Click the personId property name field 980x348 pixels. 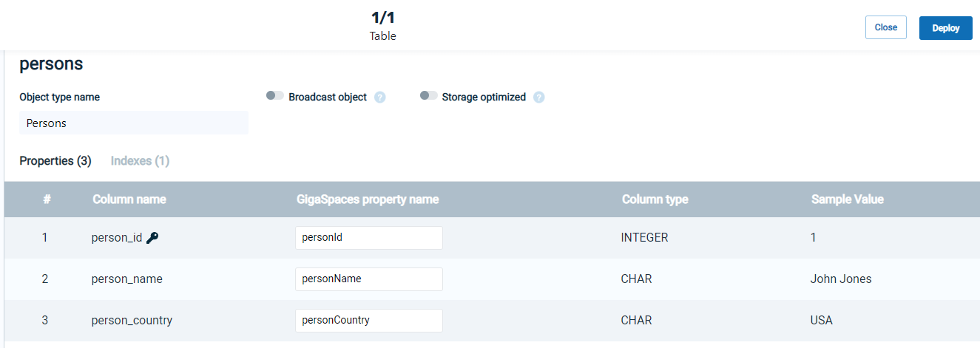tap(369, 238)
